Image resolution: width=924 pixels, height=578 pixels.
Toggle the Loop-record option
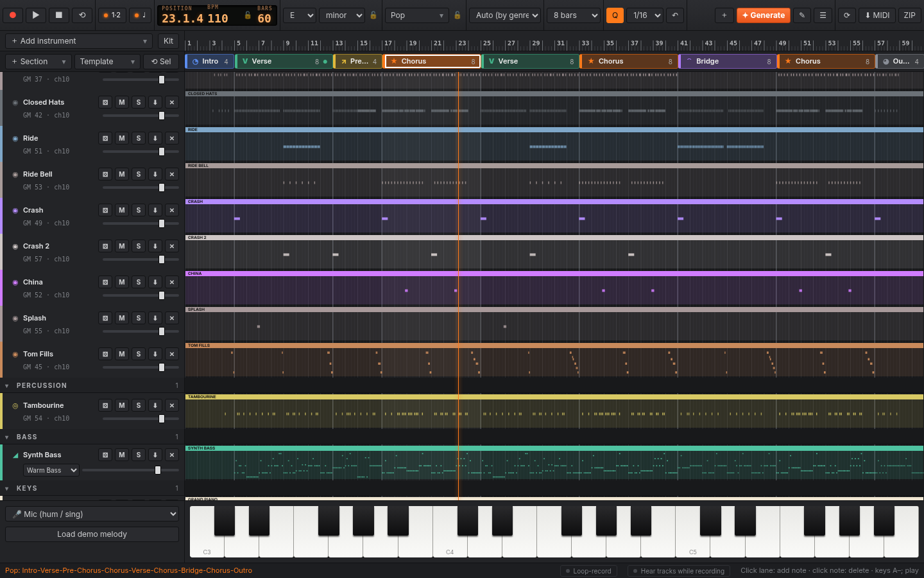pos(588,571)
